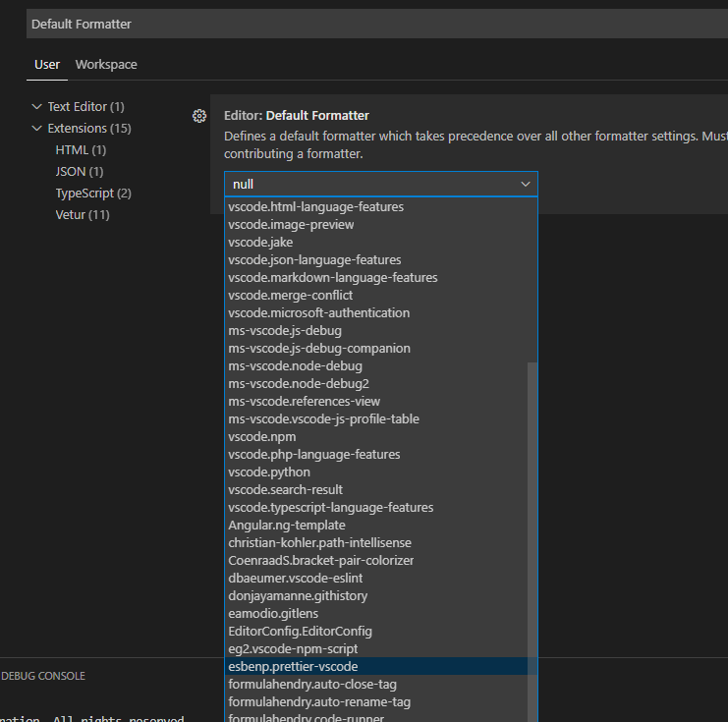Choose vscode.json-language-features option
Image resolution: width=728 pixels, height=722 pixels.
point(376,259)
